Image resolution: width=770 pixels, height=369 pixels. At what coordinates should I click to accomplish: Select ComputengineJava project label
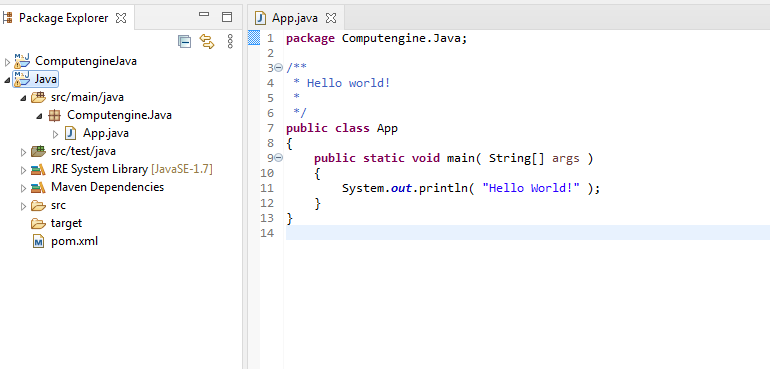point(86,61)
